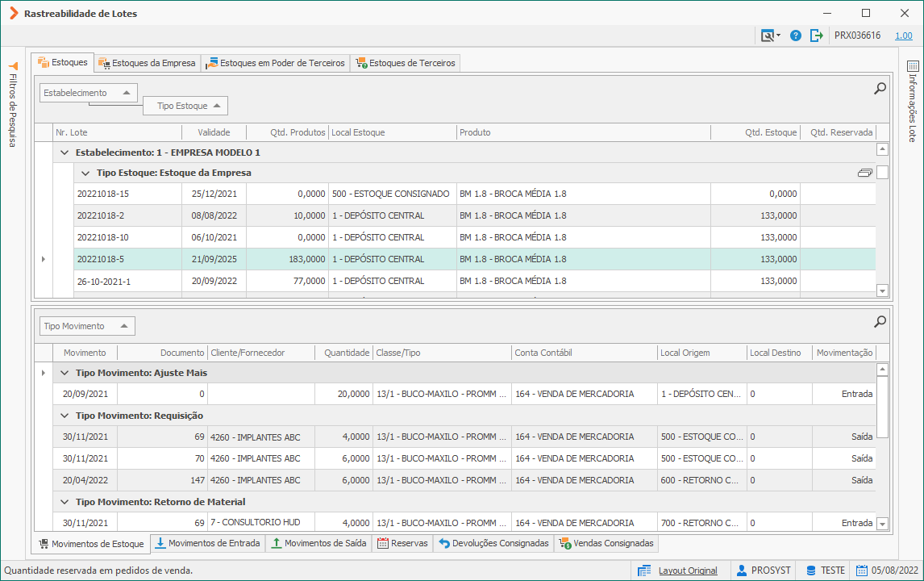Viewport: 924px width, 581px height.
Task: Collapse Tipo Movimento: Requisição group
Action: pos(65,416)
